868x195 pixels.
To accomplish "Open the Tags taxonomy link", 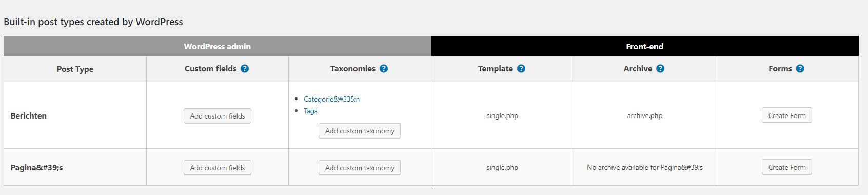I will pos(310,111).
